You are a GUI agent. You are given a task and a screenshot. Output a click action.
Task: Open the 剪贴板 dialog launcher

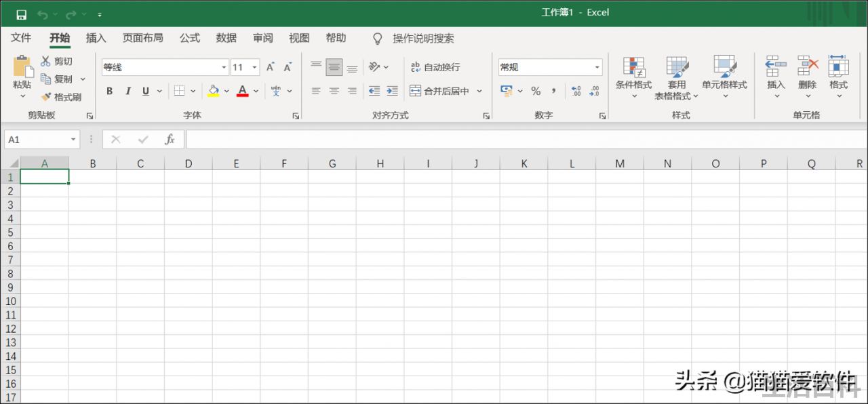[89, 116]
